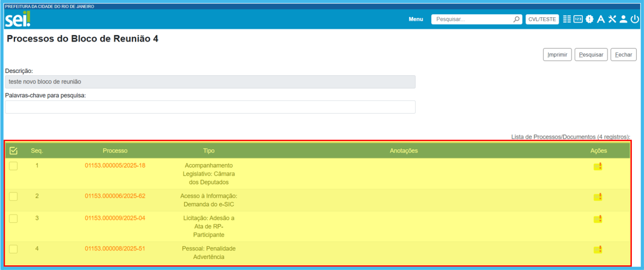
Task: Open process 01153.000005/2025-18 link
Action: click(x=115, y=165)
